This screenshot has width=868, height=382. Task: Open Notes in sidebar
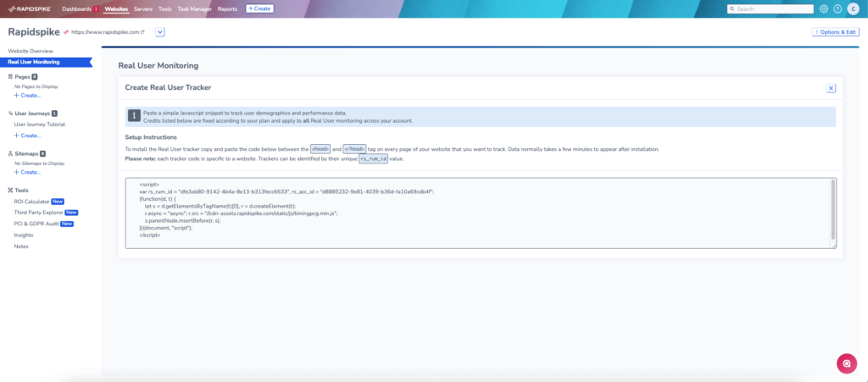coord(21,246)
